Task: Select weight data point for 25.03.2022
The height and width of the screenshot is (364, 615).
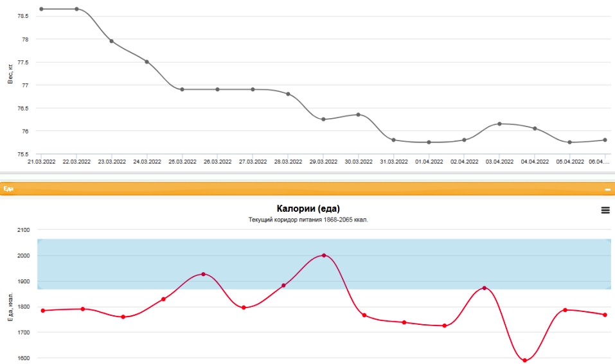Action: pos(183,89)
